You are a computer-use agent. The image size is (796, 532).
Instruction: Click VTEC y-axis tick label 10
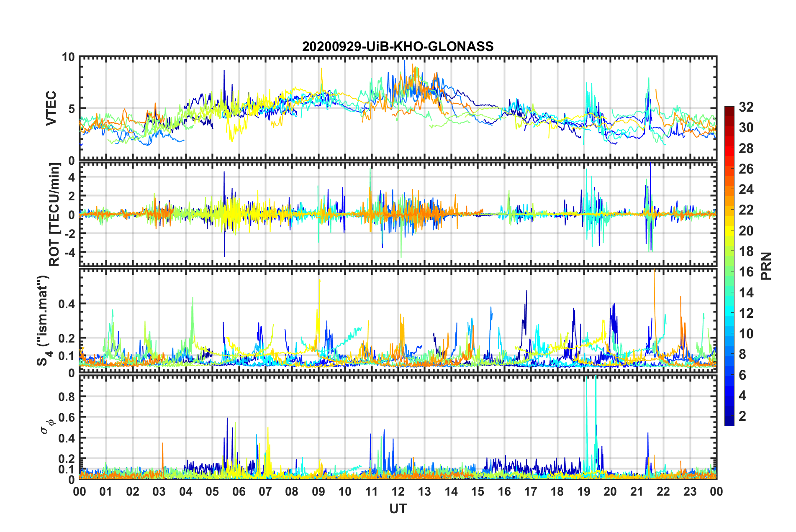[x=68, y=57]
